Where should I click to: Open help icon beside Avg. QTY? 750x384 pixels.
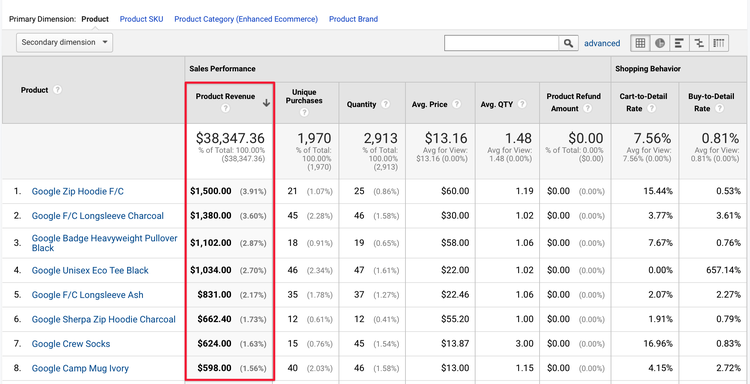click(x=522, y=104)
